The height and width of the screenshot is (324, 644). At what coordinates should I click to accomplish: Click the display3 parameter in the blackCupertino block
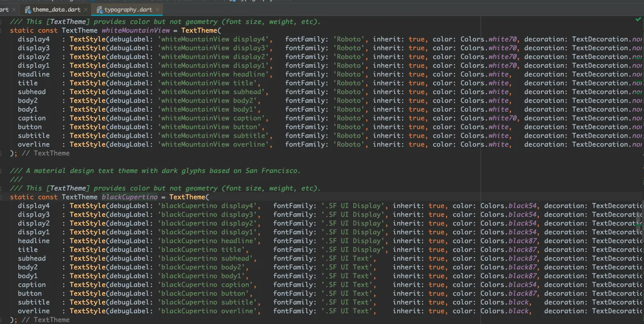click(x=34, y=215)
